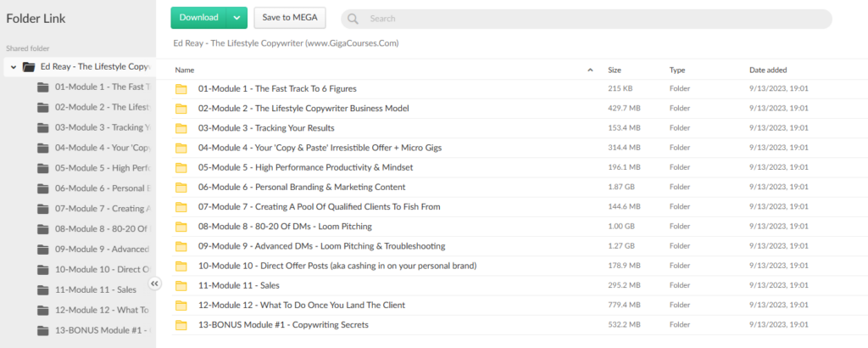The height and width of the screenshot is (348, 868).
Task: Open the Download dropdown arrow
Action: tap(236, 18)
